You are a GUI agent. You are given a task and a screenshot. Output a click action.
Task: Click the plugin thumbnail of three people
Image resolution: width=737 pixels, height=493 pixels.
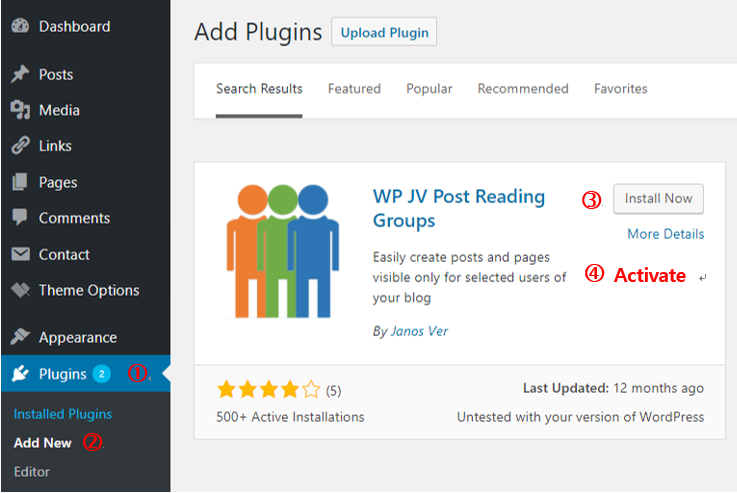pyautogui.click(x=282, y=251)
